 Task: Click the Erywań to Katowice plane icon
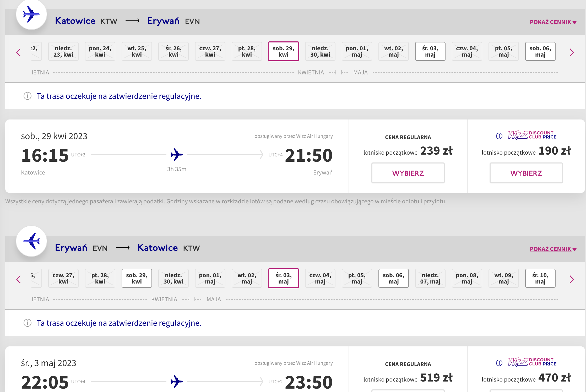(x=31, y=241)
